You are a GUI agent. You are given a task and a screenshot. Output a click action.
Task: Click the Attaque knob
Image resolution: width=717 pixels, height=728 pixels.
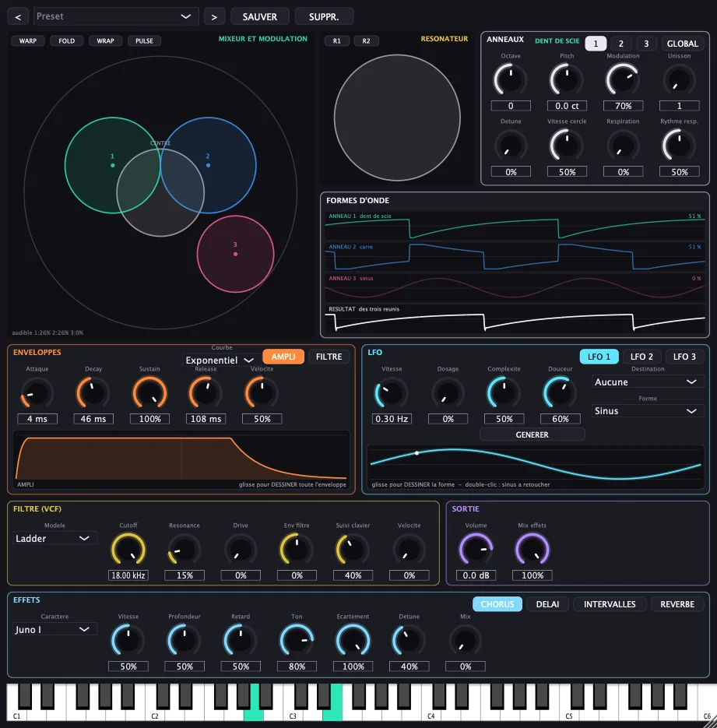pos(37,393)
